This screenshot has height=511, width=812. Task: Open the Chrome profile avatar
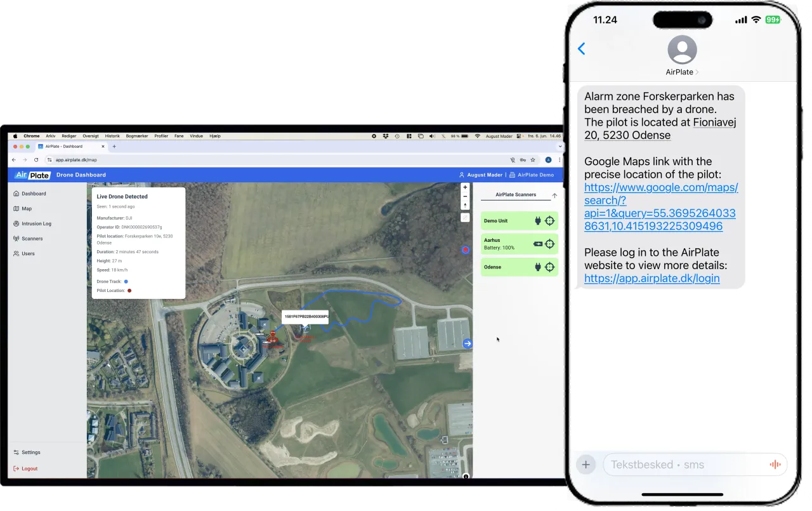(549, 160)
